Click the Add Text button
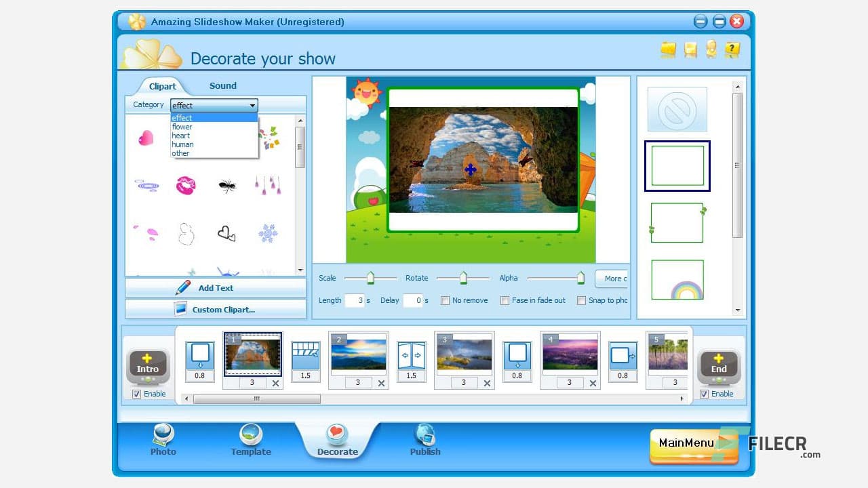 pyautogui.click(x=214, y=288)
